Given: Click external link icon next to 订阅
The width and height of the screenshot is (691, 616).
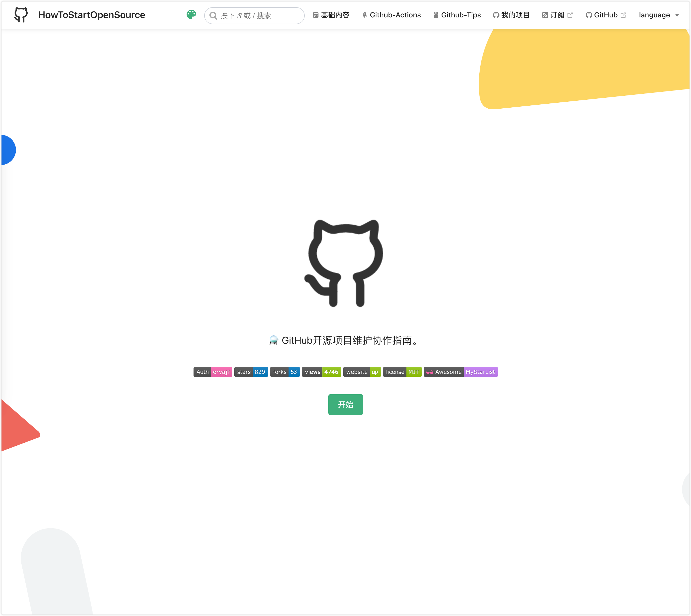Looking at the screenshot, I should point(570,15).
